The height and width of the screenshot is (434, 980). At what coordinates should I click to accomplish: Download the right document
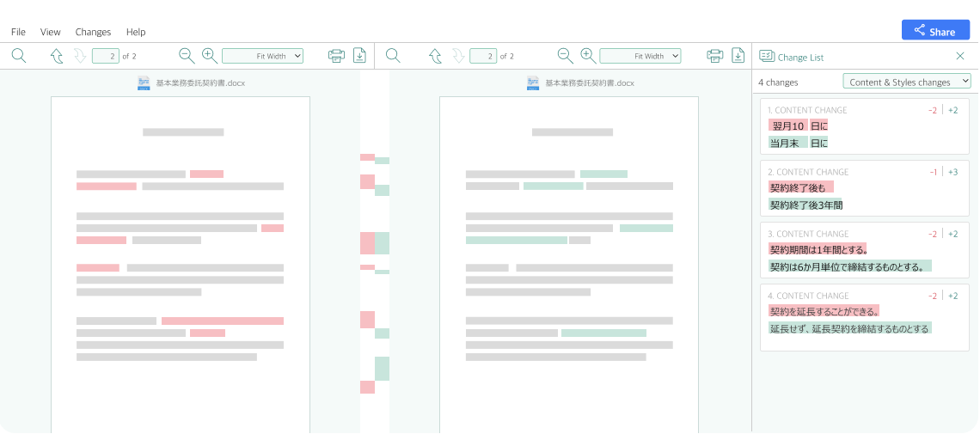pos(738,56)
